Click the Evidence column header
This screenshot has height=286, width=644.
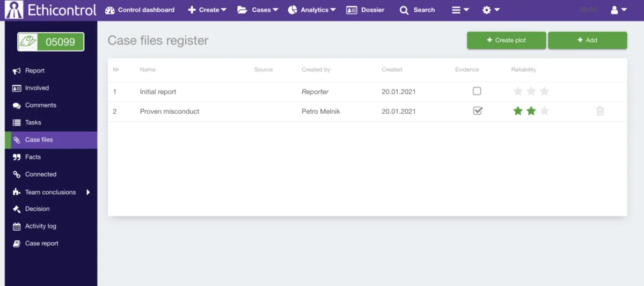pyautogui.click(x=467, y=70)
